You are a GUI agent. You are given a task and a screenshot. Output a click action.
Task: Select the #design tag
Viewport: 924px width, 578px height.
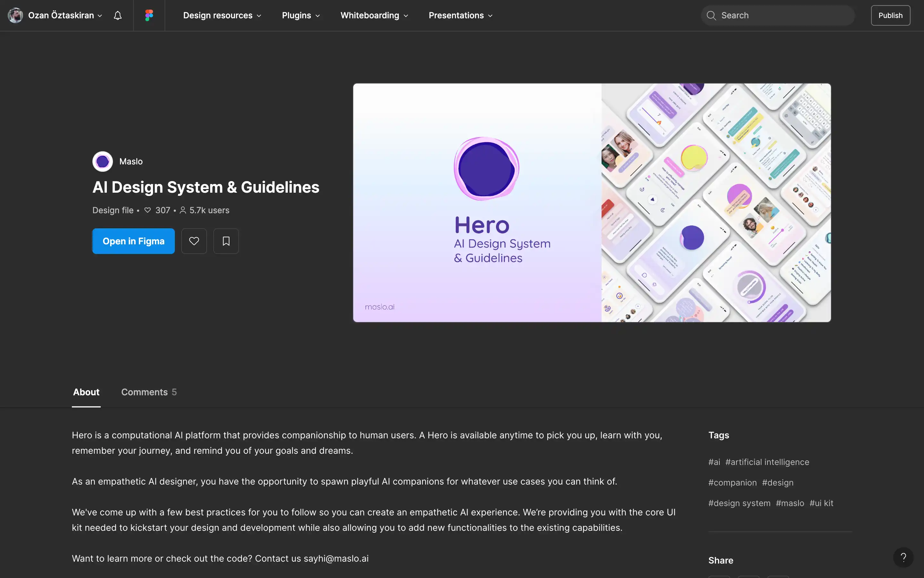point(778,483)
